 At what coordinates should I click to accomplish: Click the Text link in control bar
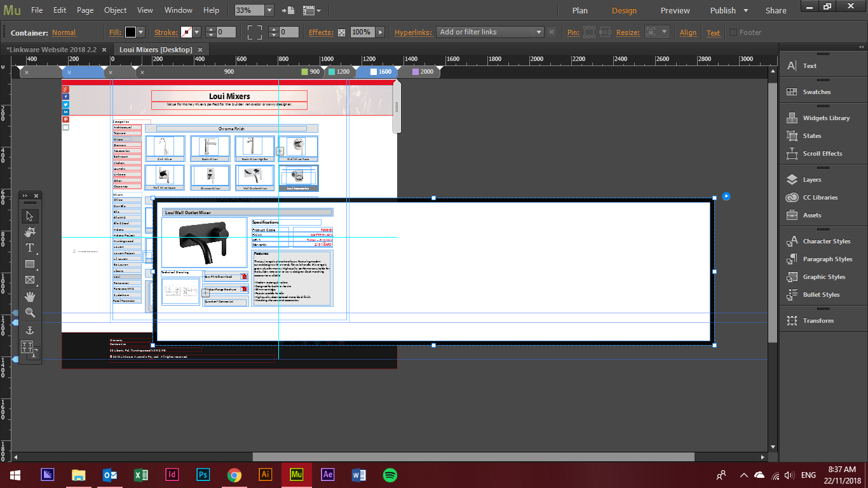714,32
